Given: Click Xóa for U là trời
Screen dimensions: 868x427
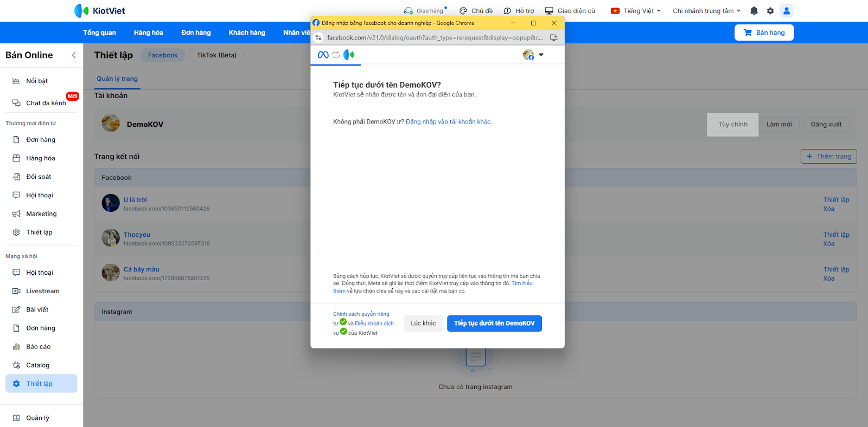Looking at the screenshot, I should (828, 209).
